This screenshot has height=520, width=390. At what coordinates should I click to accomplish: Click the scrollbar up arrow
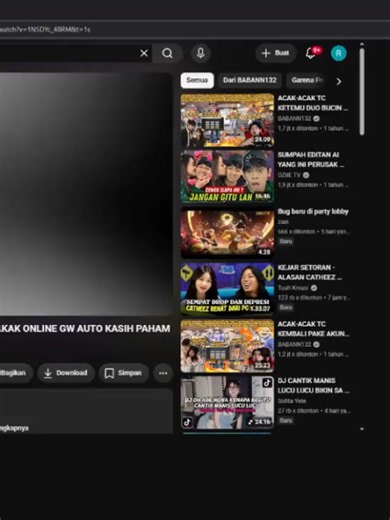[x=362, y=44]
